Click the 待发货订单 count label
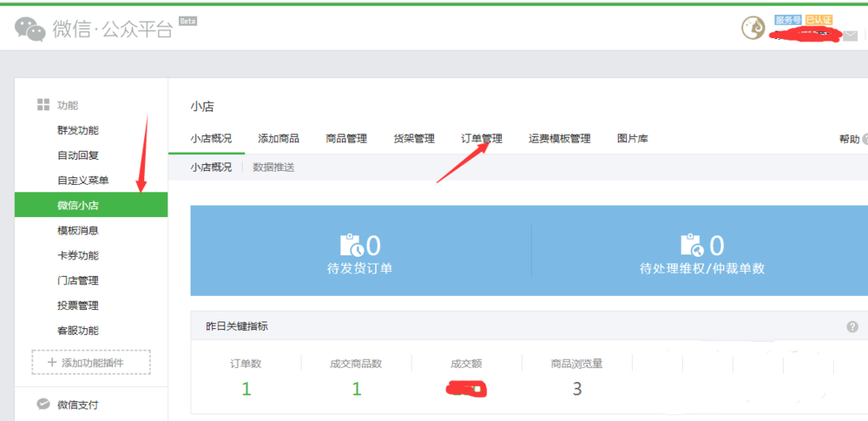Screen dimensions: 868x421 point(360,269)
